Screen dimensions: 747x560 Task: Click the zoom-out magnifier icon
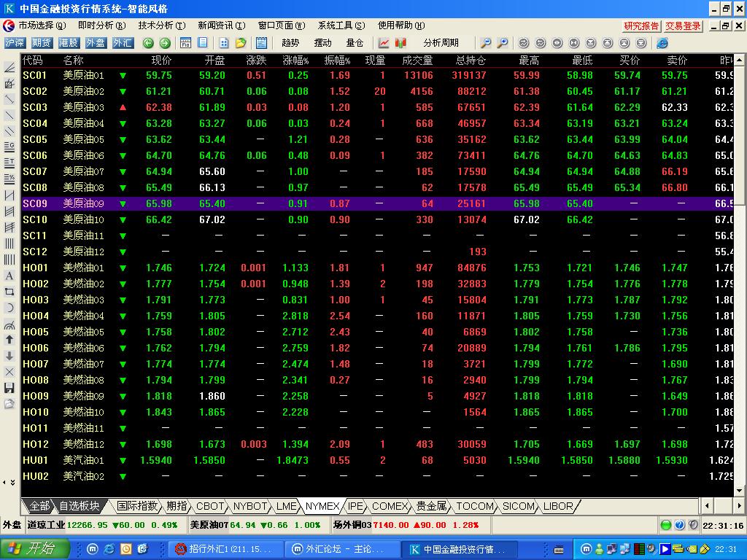(485, 43)
